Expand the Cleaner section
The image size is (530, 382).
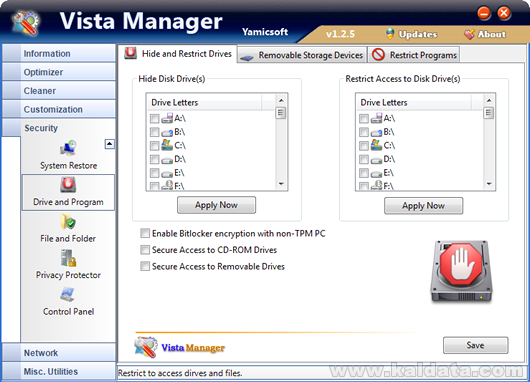click(59, 91)
